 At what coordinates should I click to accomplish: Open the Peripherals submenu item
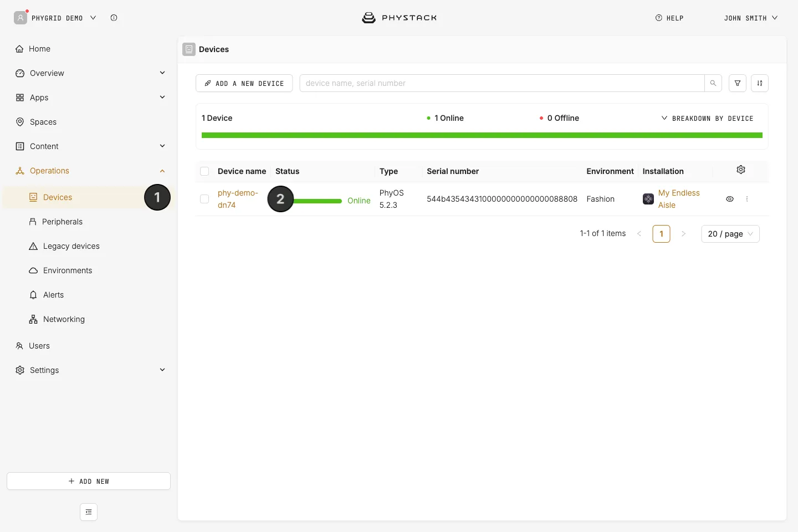click(89, 222)
